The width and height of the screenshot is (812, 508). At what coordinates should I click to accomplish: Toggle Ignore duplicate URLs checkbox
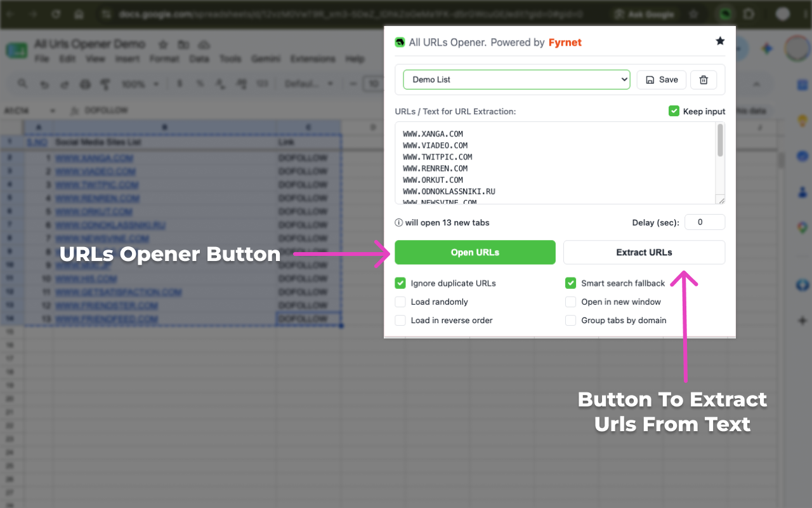[x=400, y=283]
